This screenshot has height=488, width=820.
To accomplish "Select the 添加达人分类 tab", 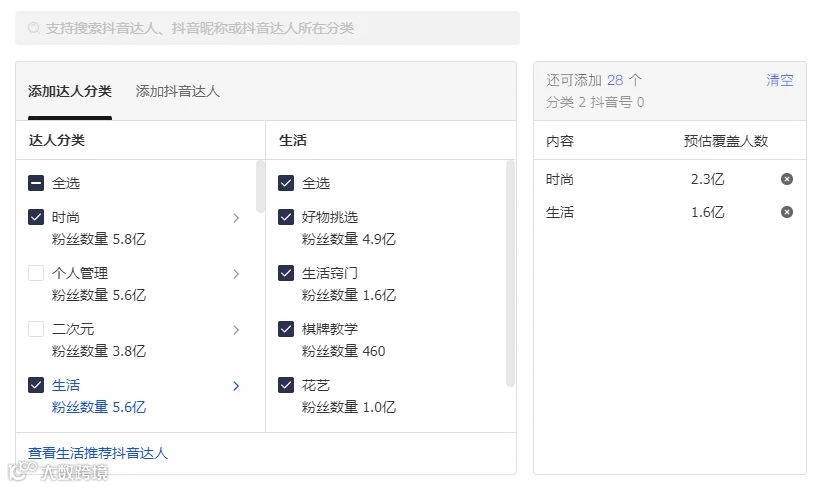I will (x=70, y=91).
